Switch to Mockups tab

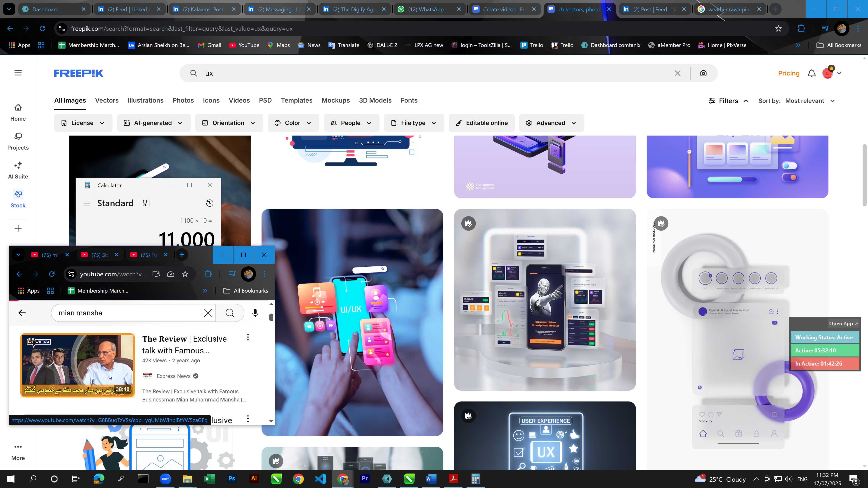[x=336, y=100]
